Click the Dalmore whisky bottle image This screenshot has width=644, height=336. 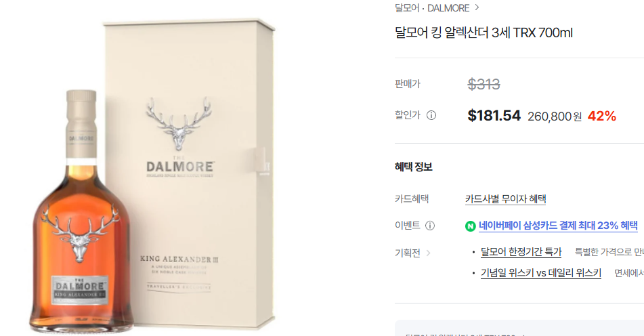pyautogui.click(x=81, y=211)
